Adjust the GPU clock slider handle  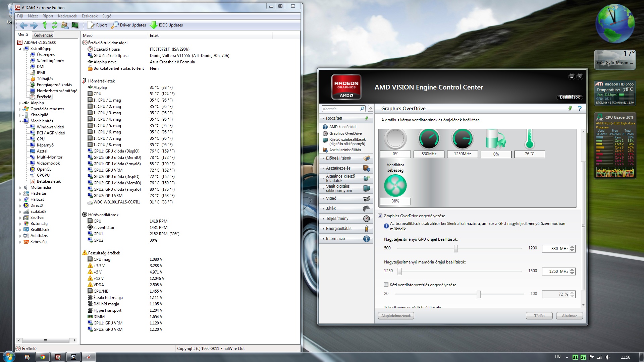[455, 248]
